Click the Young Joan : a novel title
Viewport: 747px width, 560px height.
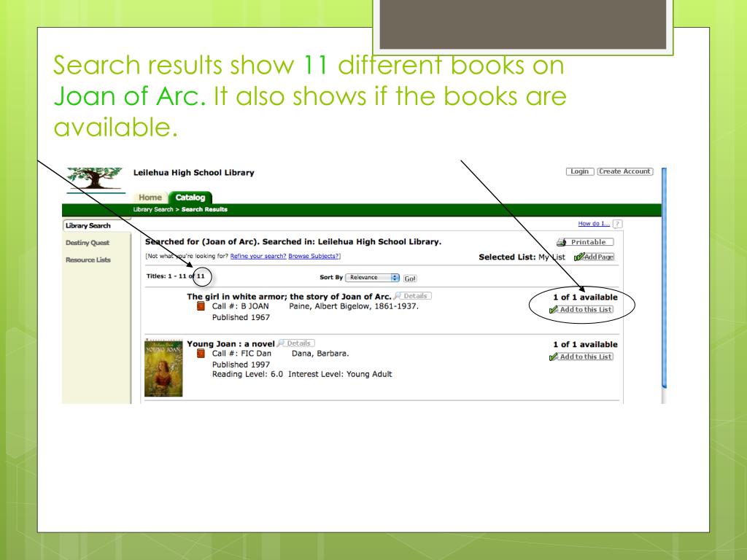pyautogui.click(x=231, y=344)
